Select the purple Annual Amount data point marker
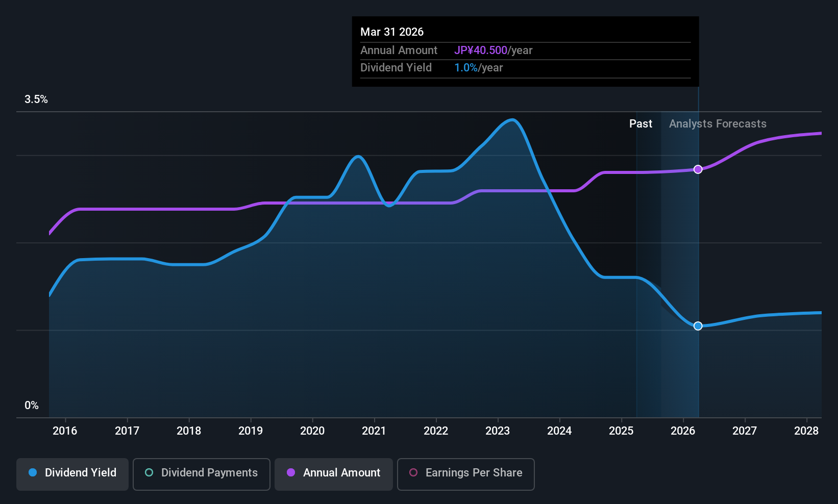Image resolution: width=838 pixels, height=504 pixels. tap(698, 169)
